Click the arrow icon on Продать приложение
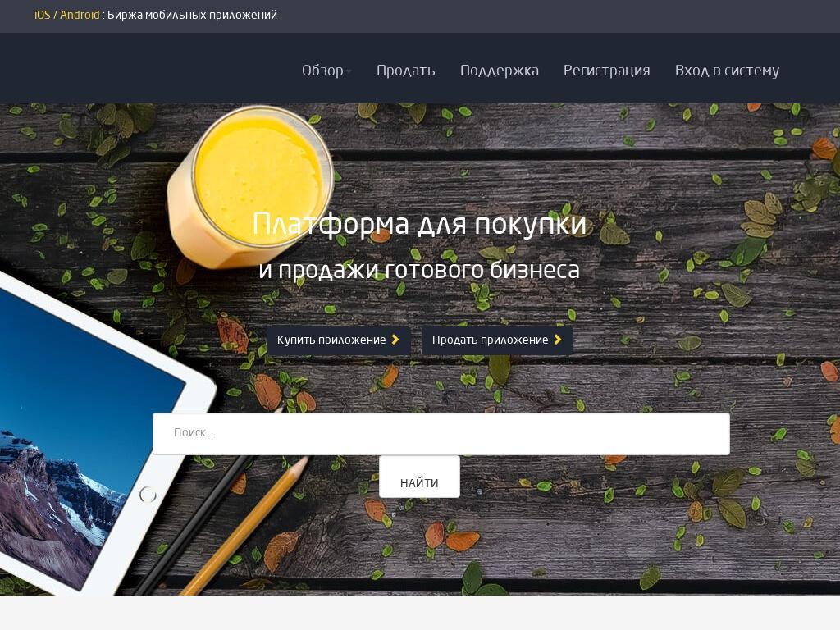Screen dimensions: 840x630 (558, 339)
